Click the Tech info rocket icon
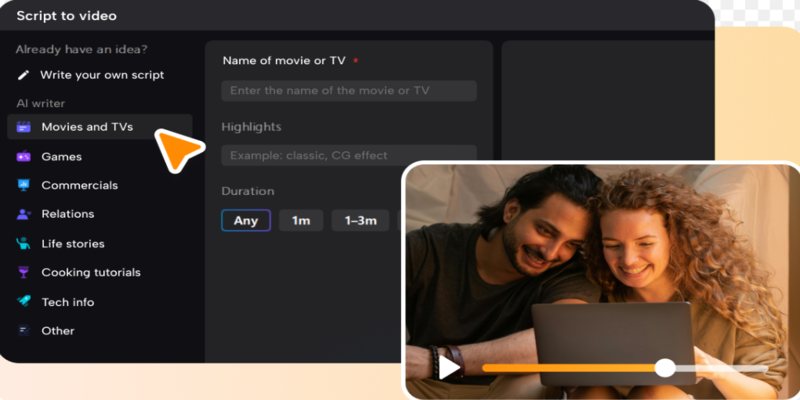 (x=23, y=302)
